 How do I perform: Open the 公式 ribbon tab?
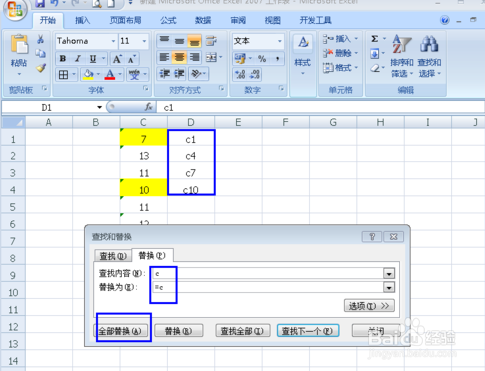pyautogui.click(x=168, y=20)
